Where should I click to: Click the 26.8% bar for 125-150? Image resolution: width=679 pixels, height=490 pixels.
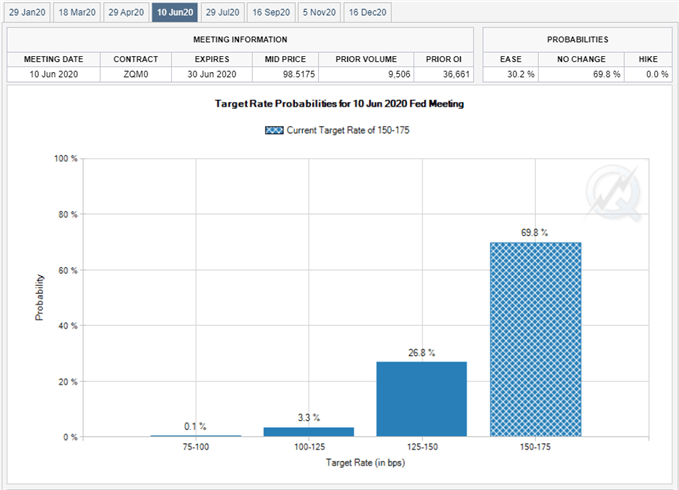(x=422, y=399)
